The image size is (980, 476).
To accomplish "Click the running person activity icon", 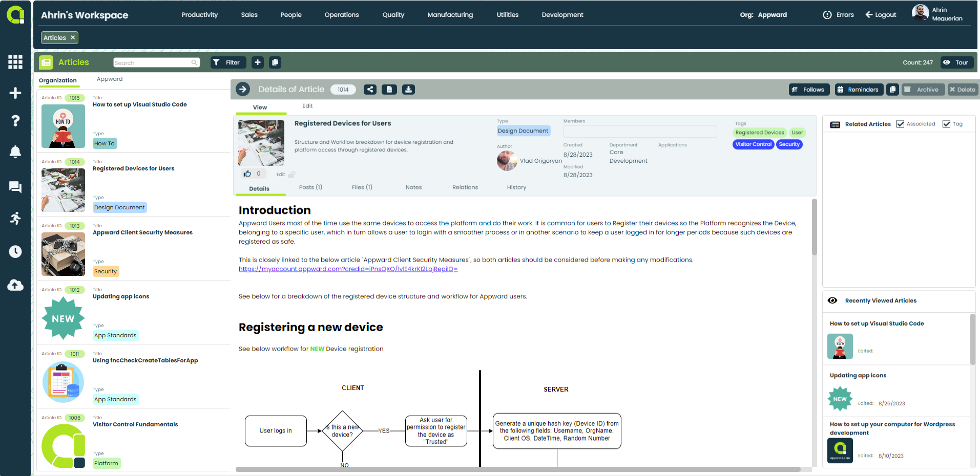I will click(x=15, y=219).
